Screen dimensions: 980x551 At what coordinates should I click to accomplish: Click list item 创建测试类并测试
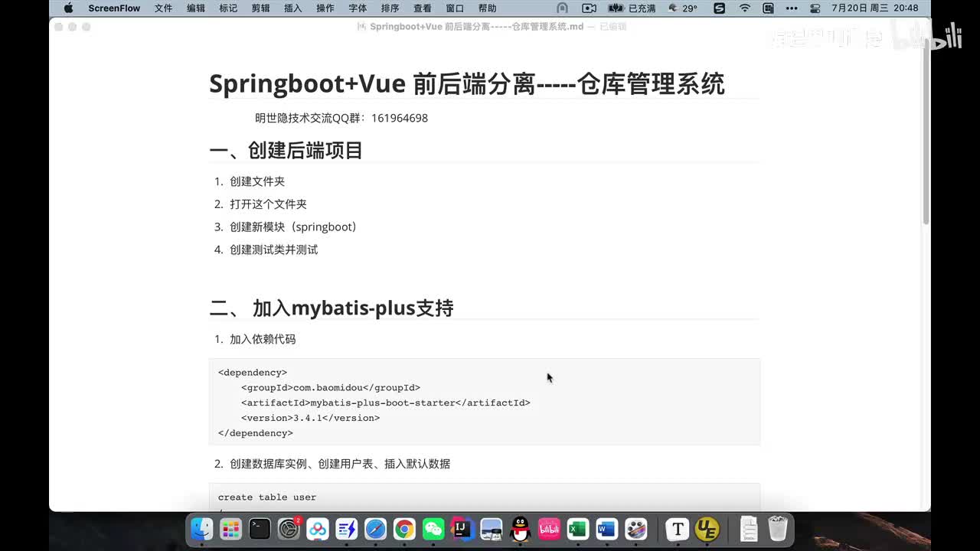[x=273, y=249]
